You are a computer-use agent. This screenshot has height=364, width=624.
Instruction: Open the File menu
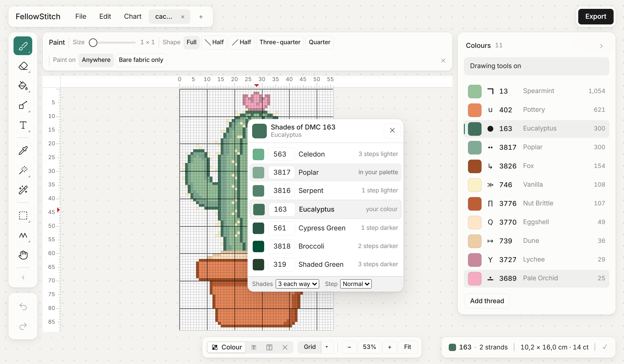click(x=81, y=17)
